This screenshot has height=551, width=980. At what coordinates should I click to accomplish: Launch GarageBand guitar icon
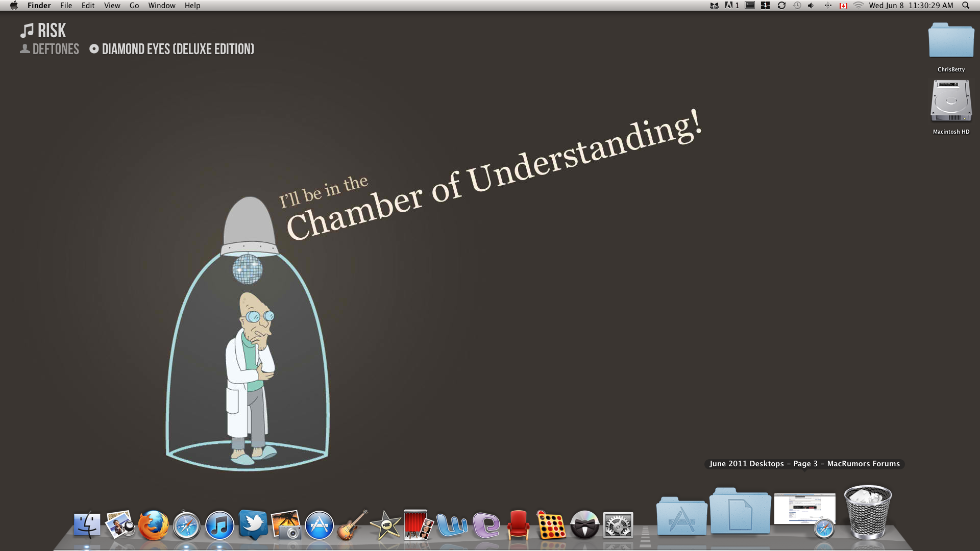(352, 525)
